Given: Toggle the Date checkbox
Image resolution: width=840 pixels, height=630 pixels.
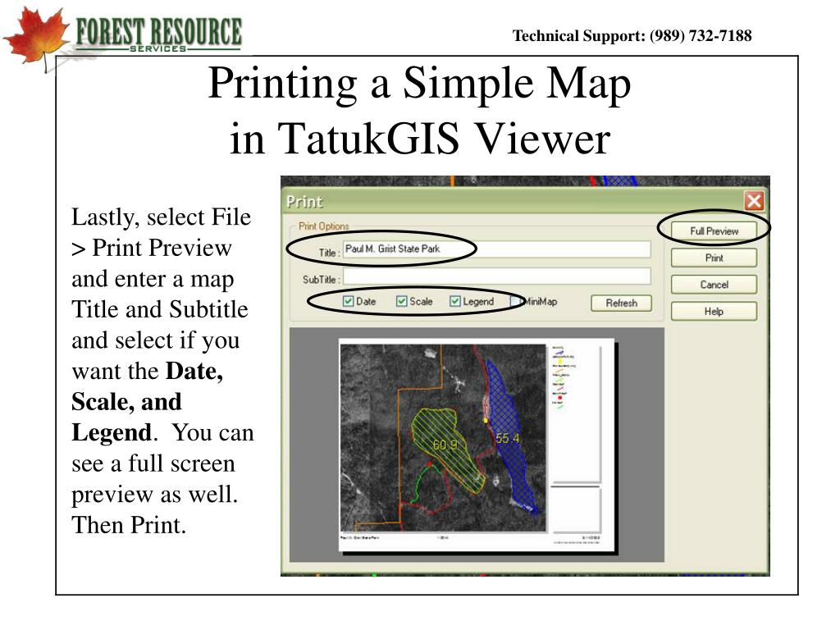Looking at the screenshot, I should [348, 301].
